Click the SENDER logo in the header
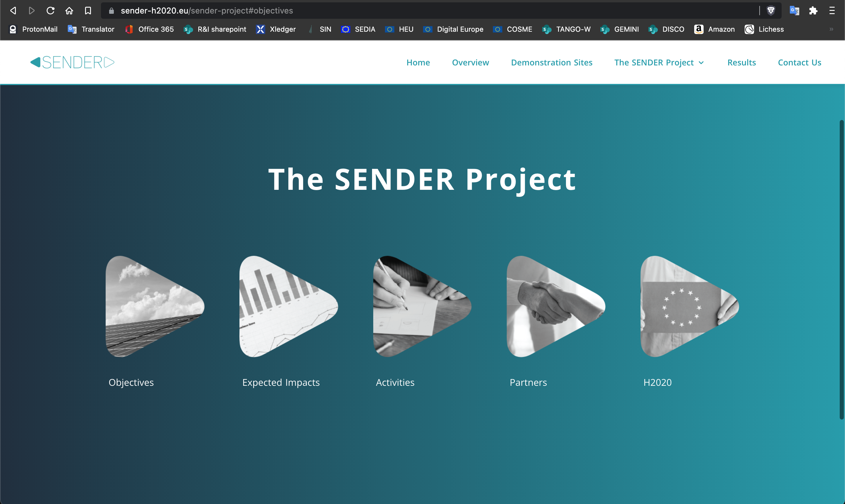 72,62
